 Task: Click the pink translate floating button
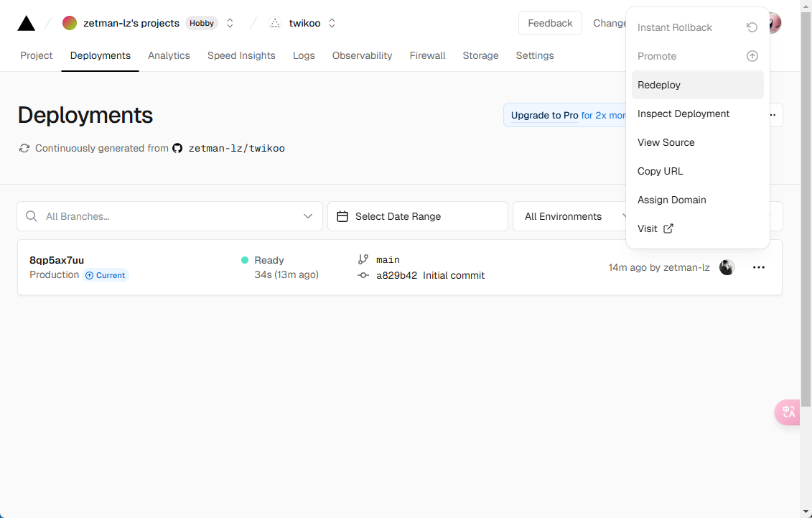pyautogui.click(x=788, y=412)
